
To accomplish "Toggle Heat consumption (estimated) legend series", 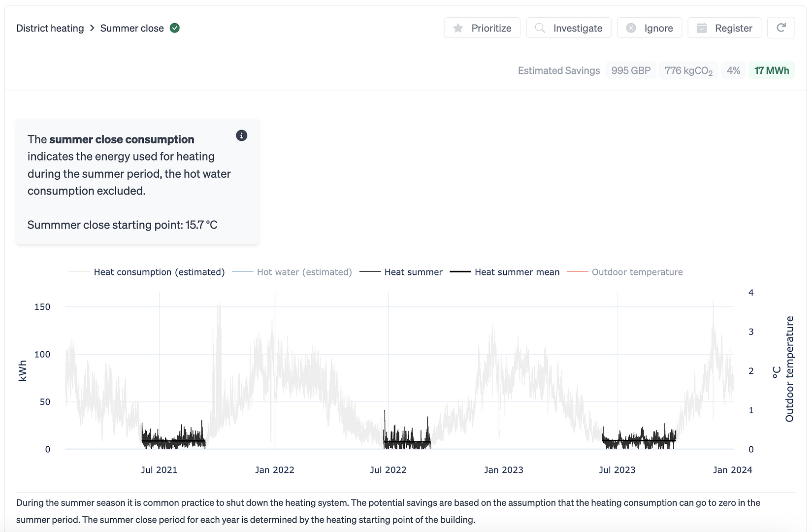I will click(159, 272).
